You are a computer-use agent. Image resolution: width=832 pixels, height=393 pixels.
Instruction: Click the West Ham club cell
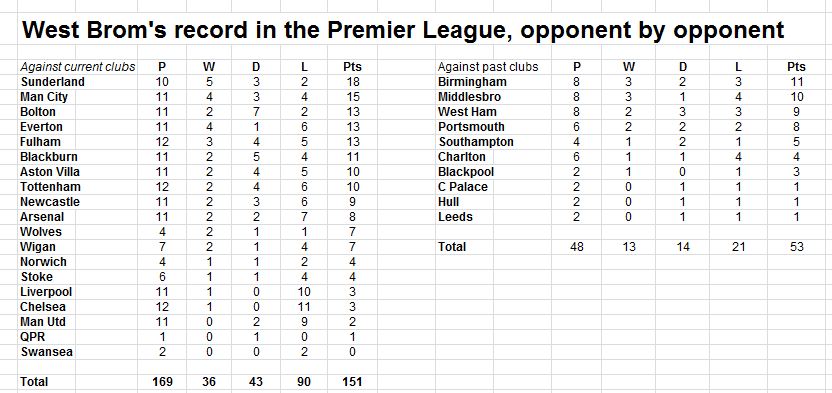[467, 112]
